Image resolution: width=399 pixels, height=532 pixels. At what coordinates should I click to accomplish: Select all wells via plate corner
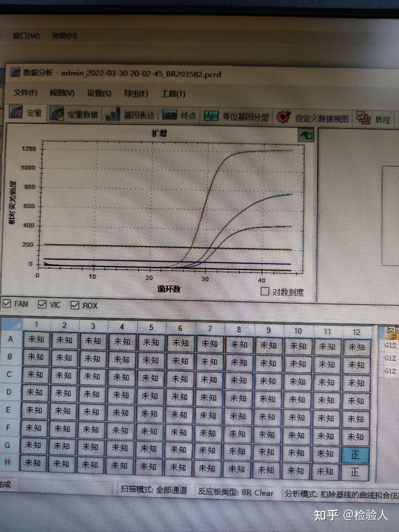point(11,324)
